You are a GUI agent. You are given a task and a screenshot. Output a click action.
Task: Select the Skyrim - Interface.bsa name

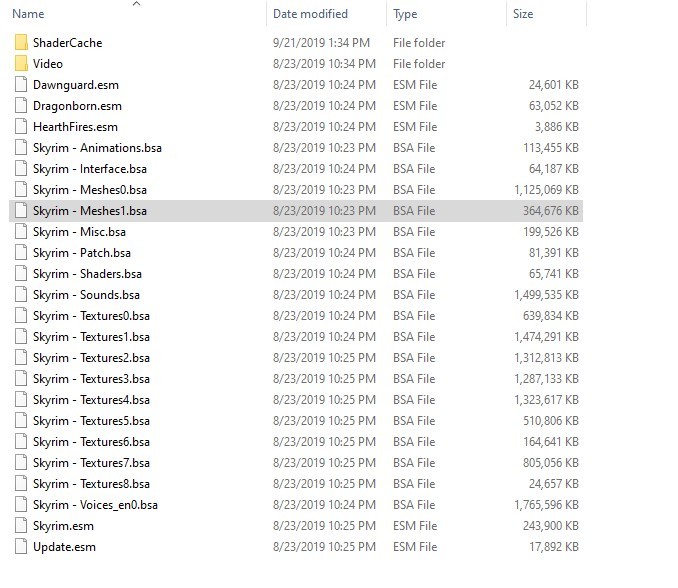[90, 169]
